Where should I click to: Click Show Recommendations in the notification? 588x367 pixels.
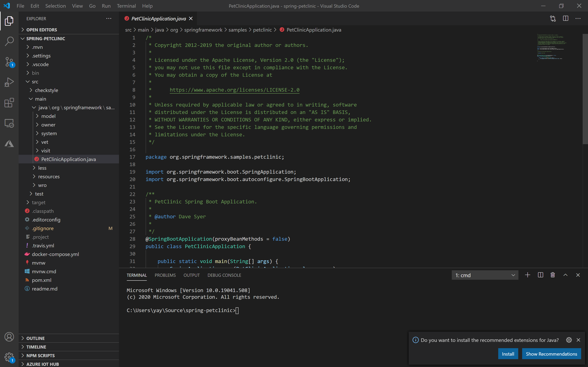pyautogui.click(x=551, y=354)
